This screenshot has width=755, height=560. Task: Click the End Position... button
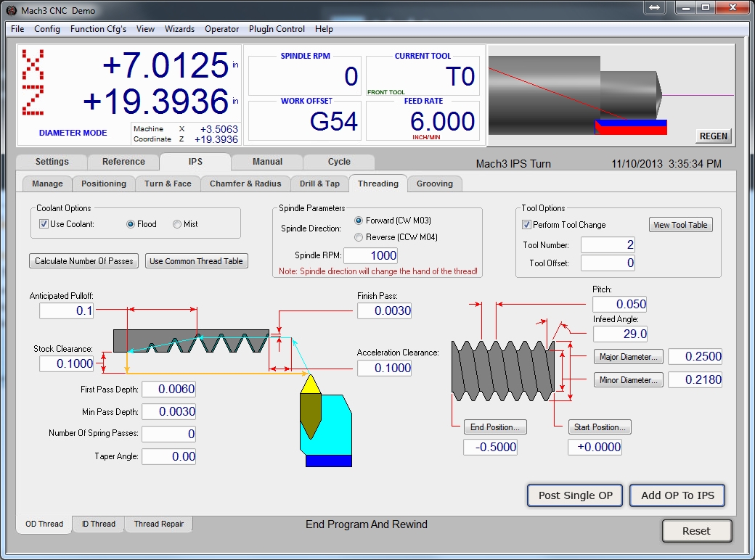click(x=495, y=427)
